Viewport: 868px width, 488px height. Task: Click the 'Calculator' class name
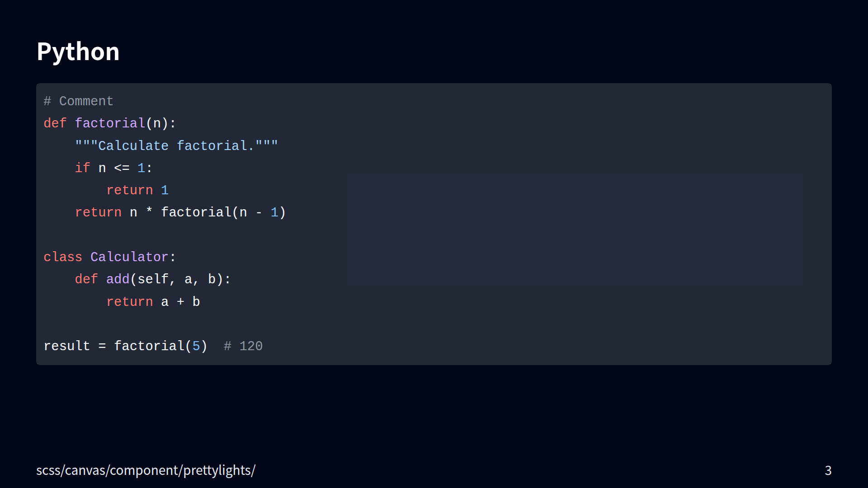point(129,257)
